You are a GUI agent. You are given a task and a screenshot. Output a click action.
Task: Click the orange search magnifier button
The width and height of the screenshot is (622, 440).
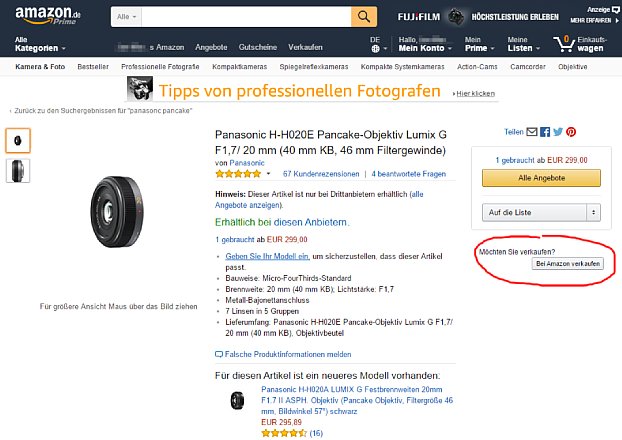tap(364, 17)
